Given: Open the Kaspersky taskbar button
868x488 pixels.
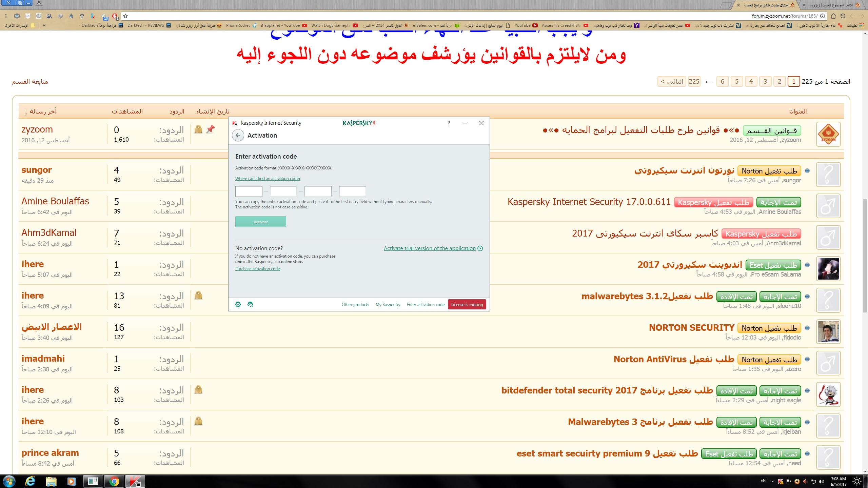Looking at the screenshot, I should pyautogui.click(x=135, y=481).
